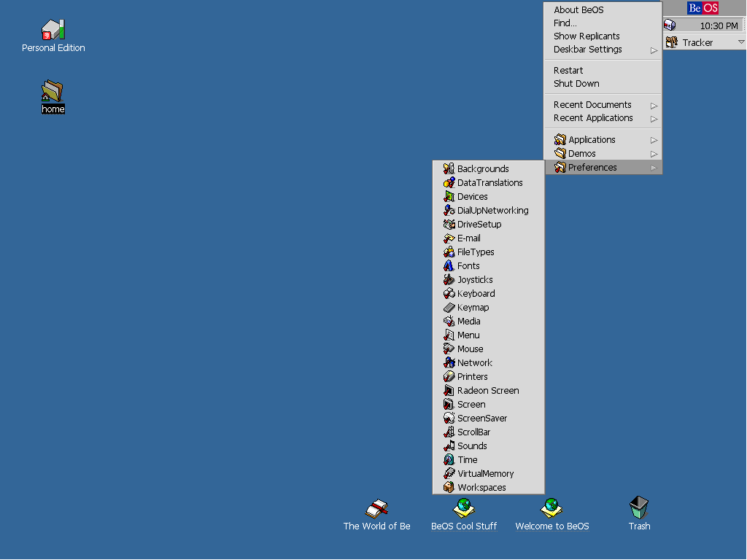Select the Trash icon on desktop
This screenshot has width=747, height=560.
(639, 507)
